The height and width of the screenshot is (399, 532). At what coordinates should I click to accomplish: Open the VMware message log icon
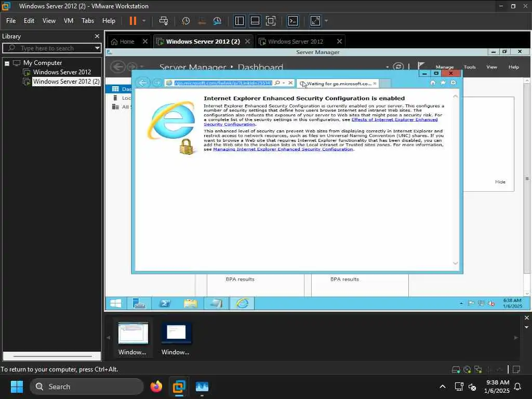(x=516, y=370)
